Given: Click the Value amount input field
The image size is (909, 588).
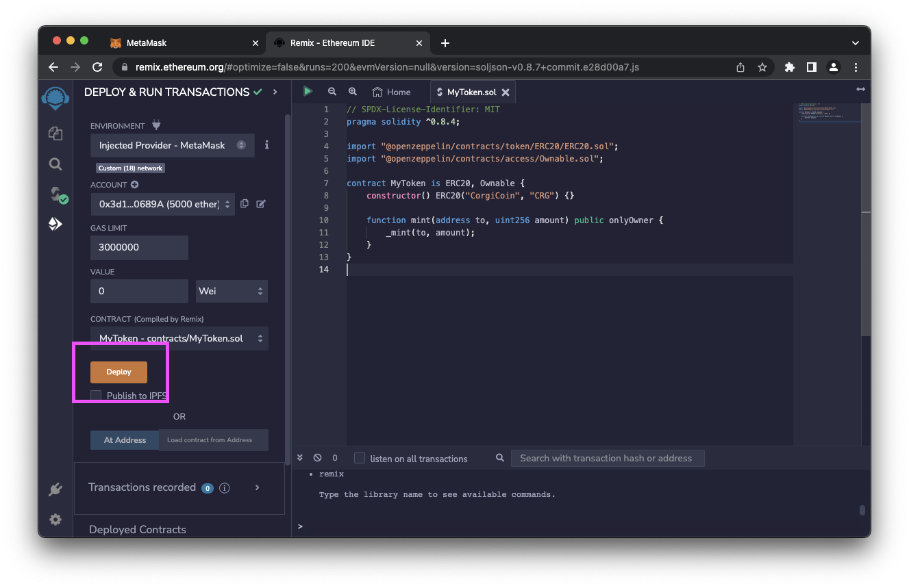Looking at the screenshot, I should [x=139, y=291].
